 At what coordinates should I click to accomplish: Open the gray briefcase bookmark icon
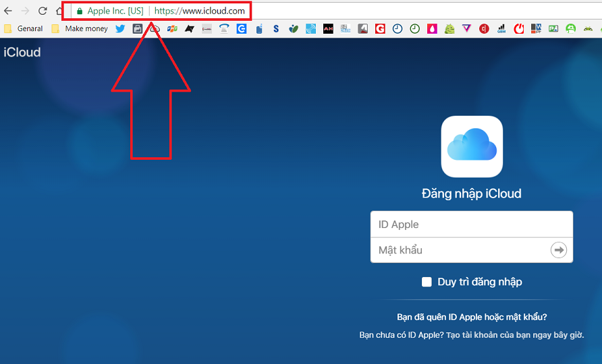coord(138,28)
